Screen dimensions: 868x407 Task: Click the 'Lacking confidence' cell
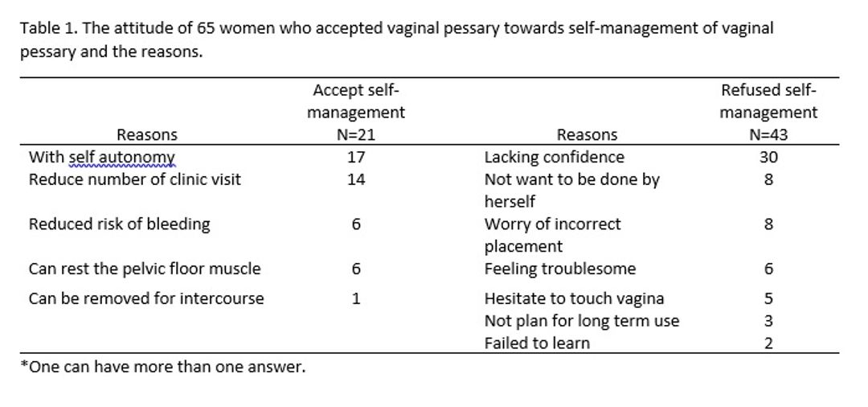(554, 158)
